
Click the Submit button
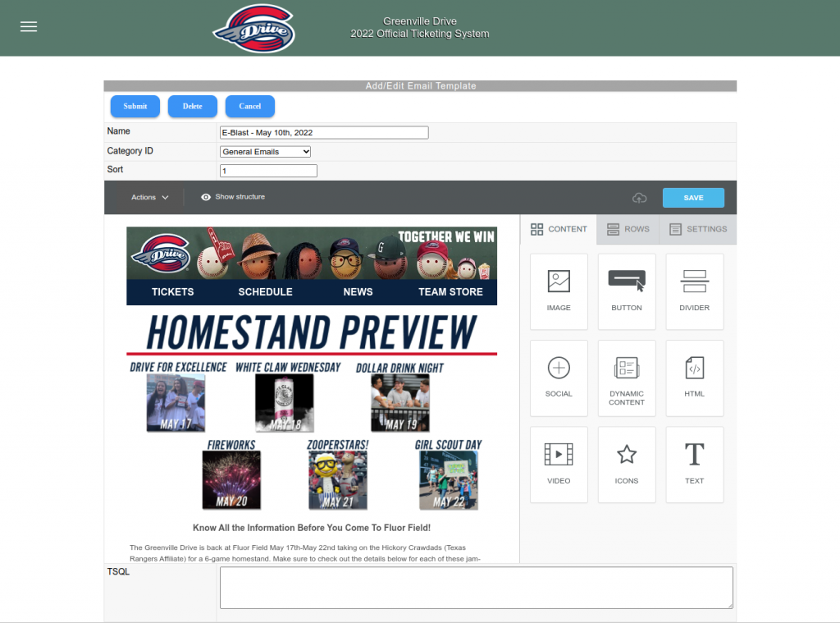(x=135, y=106)
